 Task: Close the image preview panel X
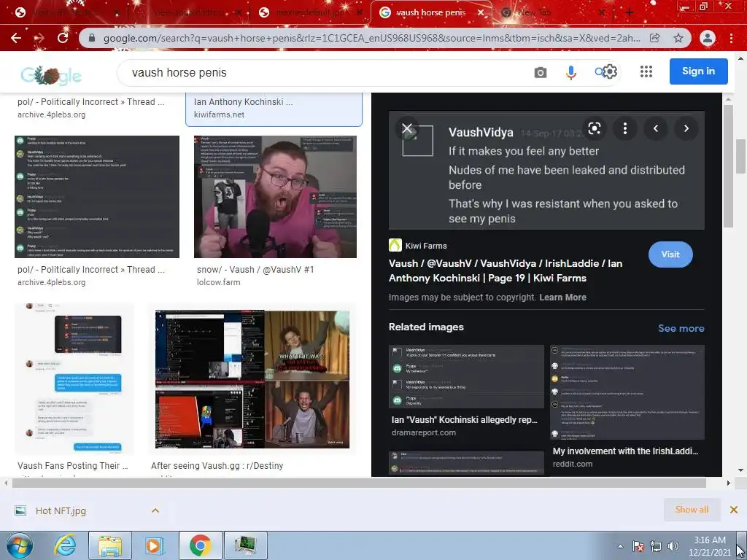click(407, 128)
